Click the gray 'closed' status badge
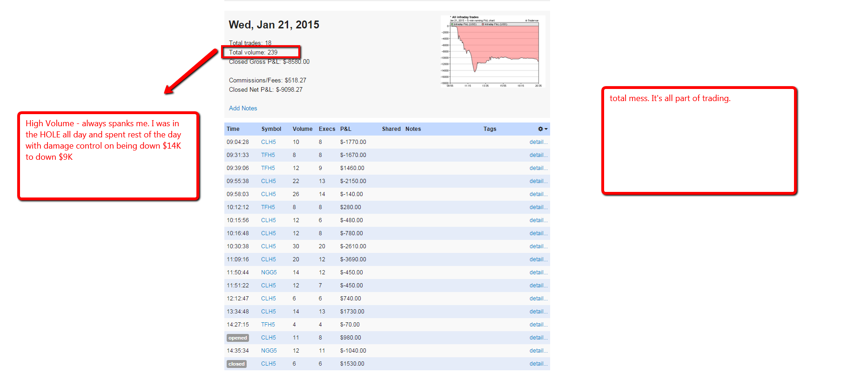The width and height of the screenshot is (868, 381). (x=236, y=364)
